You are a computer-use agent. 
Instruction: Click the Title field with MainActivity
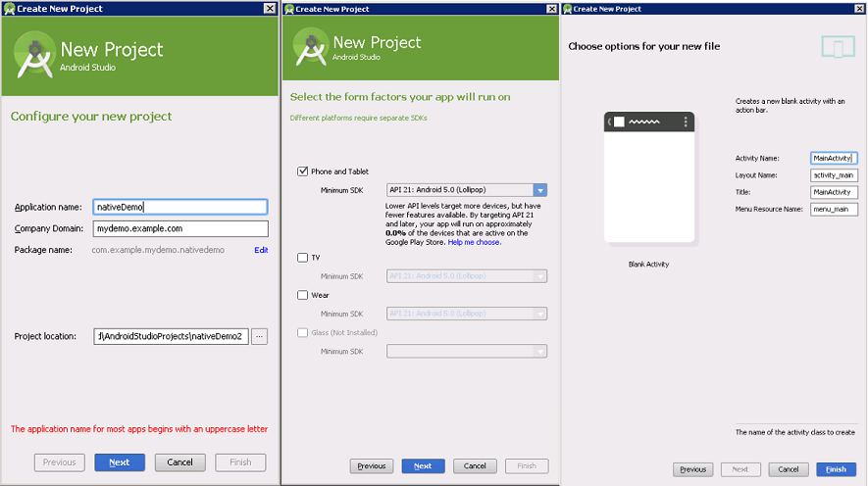(834, 192)
